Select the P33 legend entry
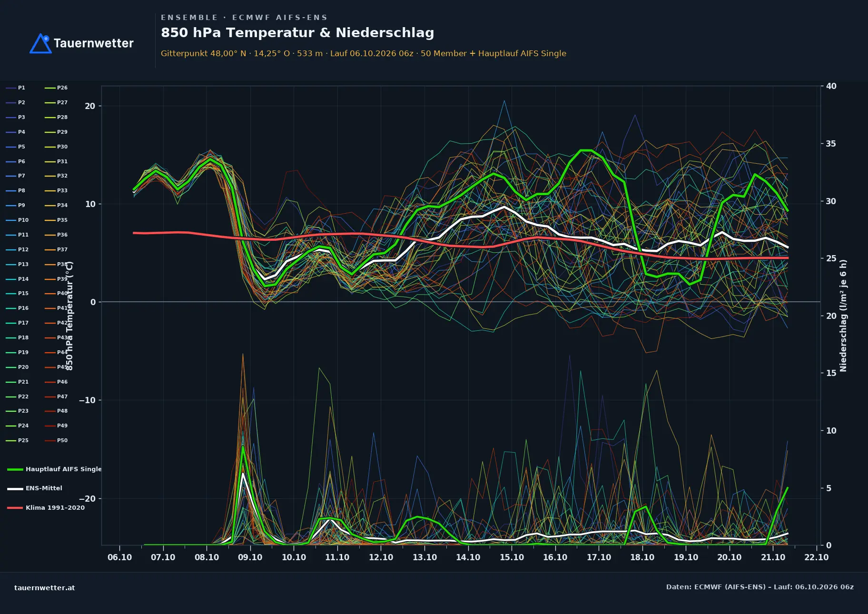 [x=56, y=190]
